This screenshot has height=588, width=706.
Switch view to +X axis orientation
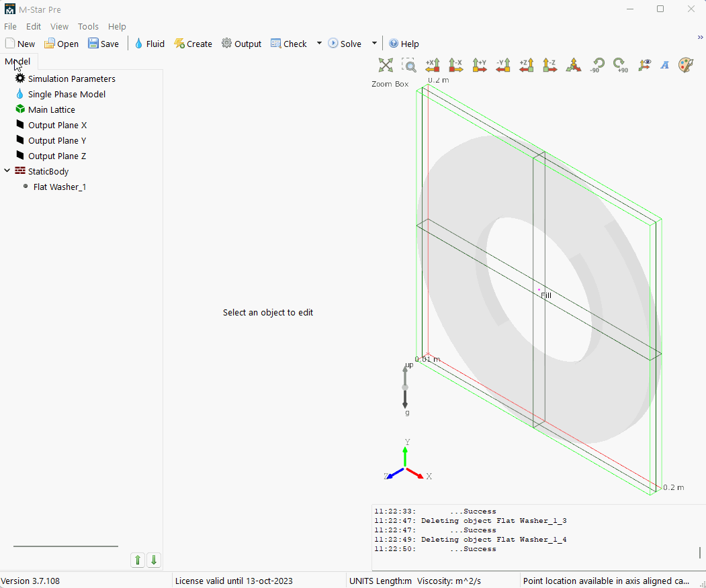click(x=433, y=64)
